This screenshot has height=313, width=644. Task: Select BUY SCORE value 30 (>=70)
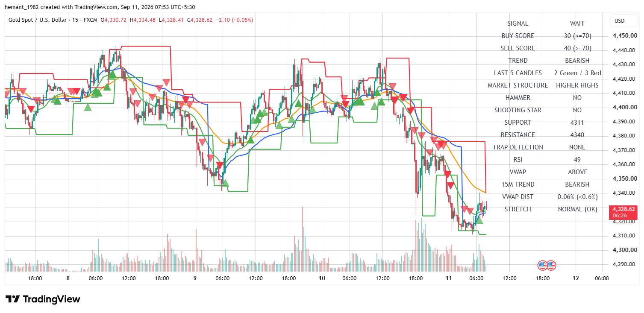[577, 36]
